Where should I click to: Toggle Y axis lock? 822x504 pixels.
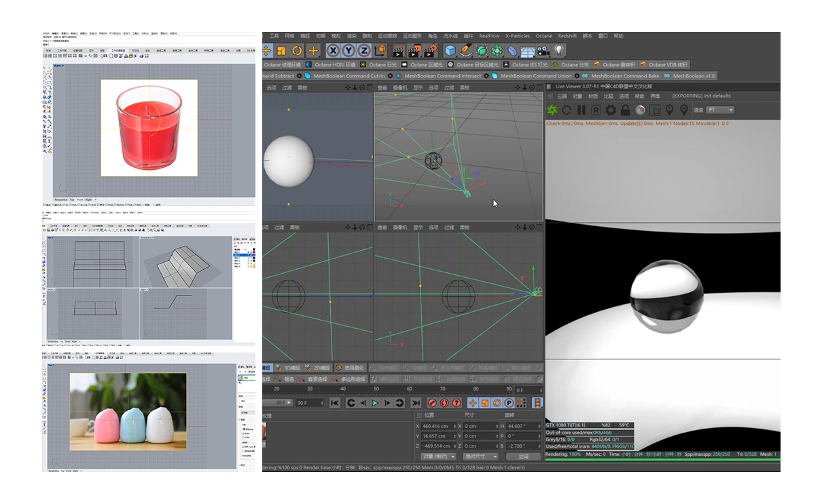point(349,50)
